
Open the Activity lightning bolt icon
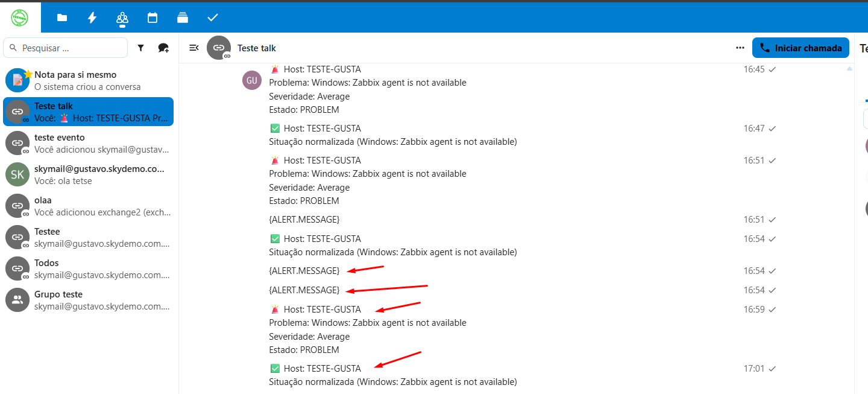click(92, 17)
